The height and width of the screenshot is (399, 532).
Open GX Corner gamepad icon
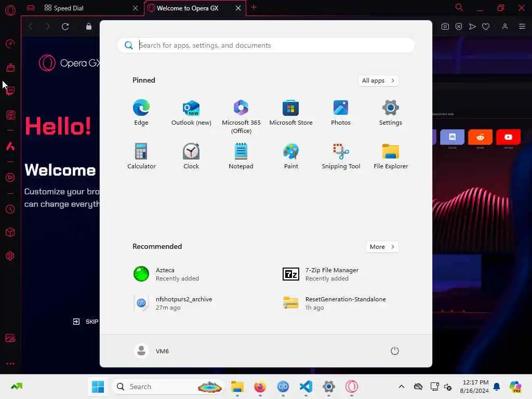pos(31,8)
